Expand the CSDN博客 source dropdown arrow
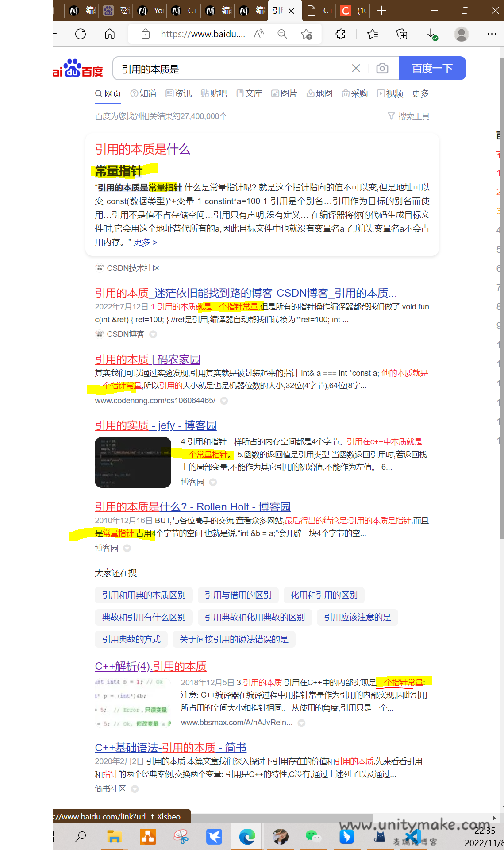 (x=153, y=335)
